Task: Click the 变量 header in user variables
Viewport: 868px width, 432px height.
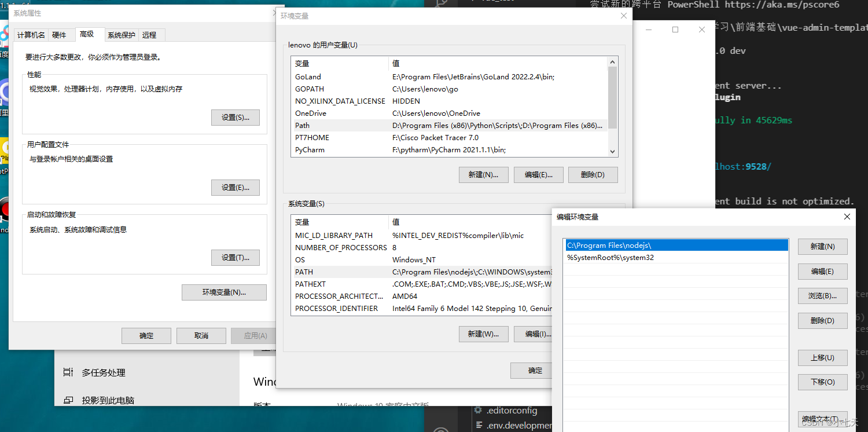Action: click(x=340, y=63)
